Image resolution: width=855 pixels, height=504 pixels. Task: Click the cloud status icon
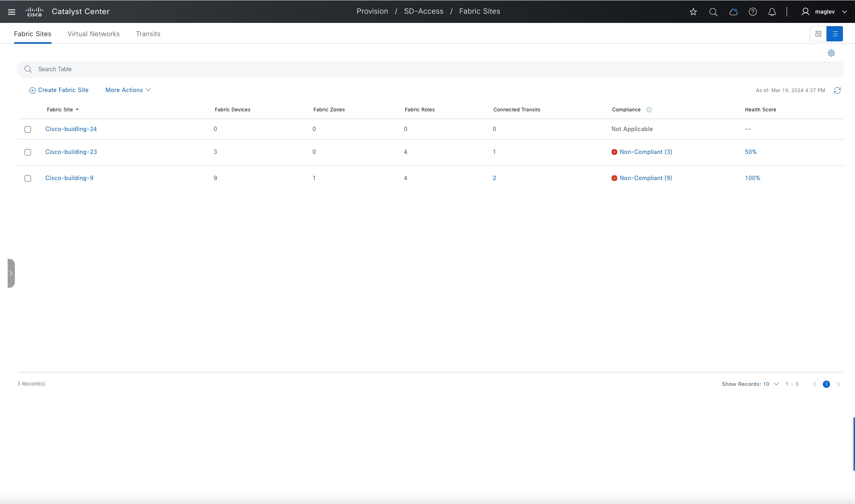pos(733,12)
